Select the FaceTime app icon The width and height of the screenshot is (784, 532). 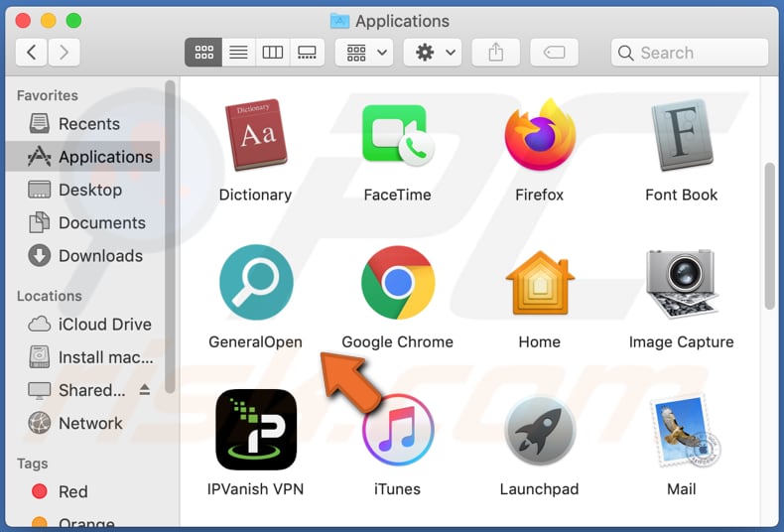click(x=398, y=135)
